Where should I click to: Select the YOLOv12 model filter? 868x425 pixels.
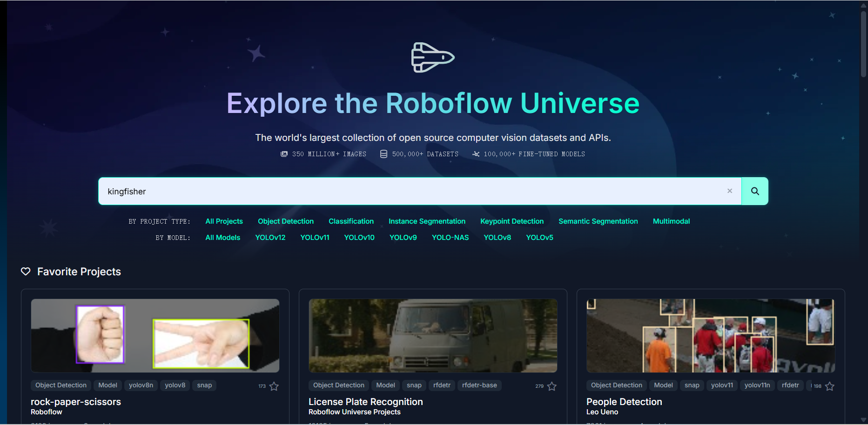coord(270,238)
